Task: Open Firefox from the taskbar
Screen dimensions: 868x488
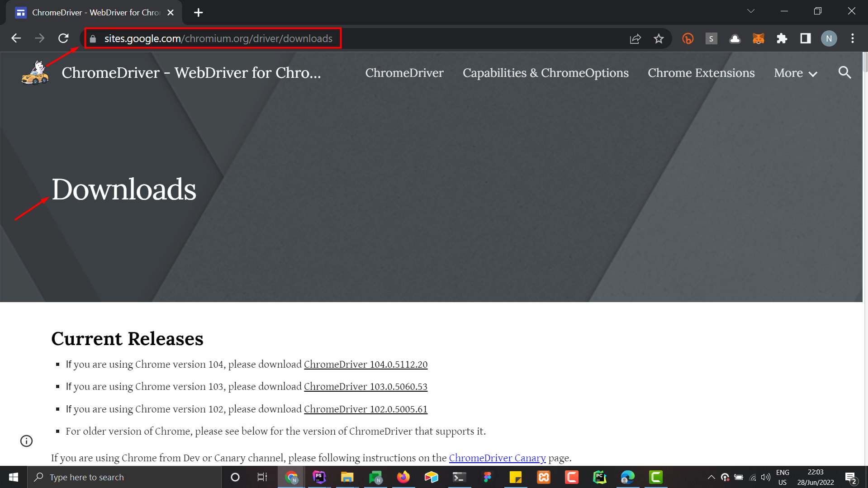Action: (403, 477)
